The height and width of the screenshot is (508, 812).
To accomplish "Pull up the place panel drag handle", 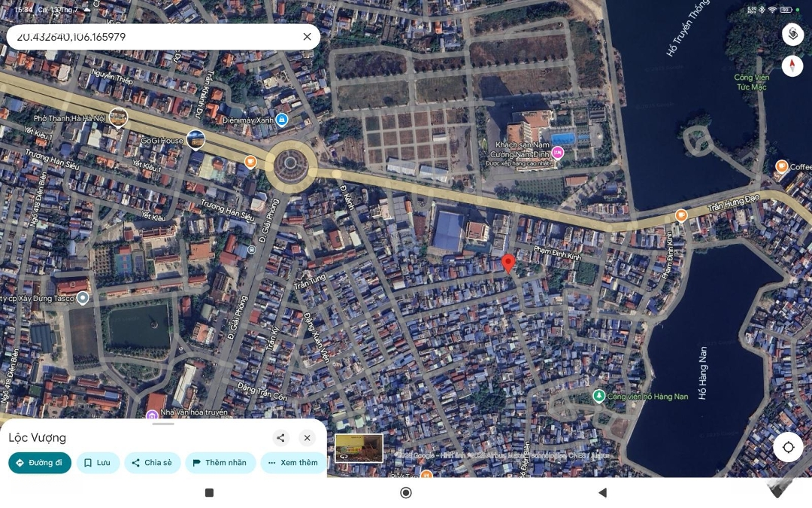I will pos(163,424).
